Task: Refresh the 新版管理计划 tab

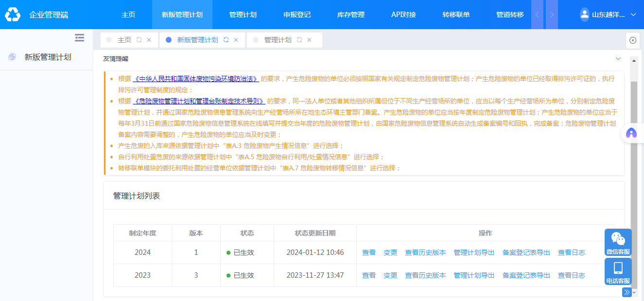Action: coord(226,40)
